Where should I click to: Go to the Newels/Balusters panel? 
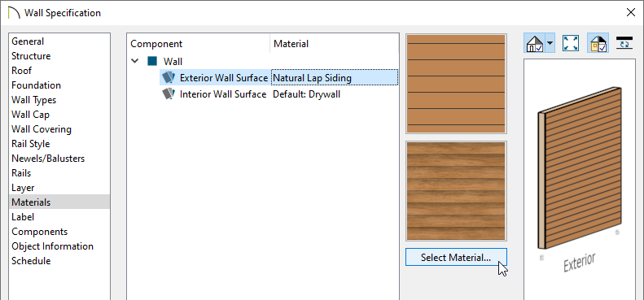tap(48, 159)
